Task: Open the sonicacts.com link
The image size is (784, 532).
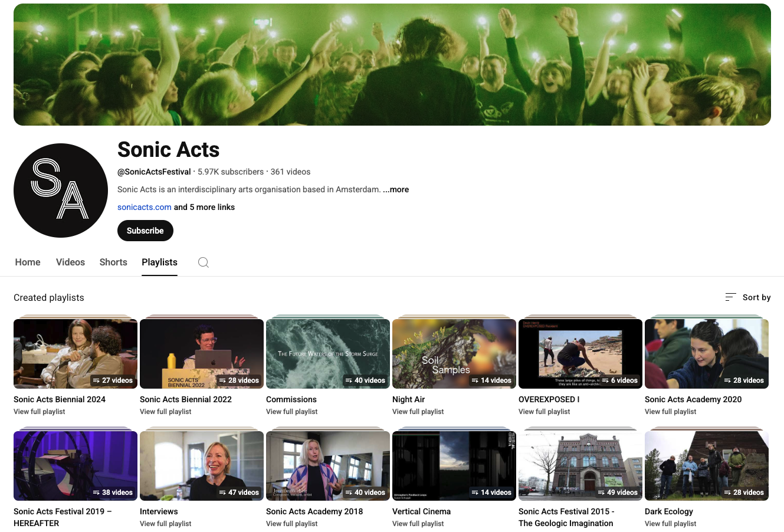Action: (x=145, y=207)
